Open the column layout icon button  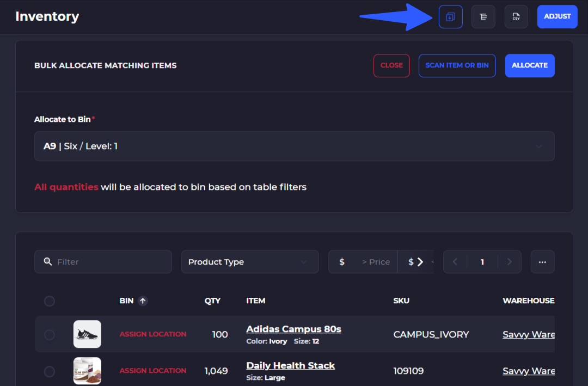483,16
